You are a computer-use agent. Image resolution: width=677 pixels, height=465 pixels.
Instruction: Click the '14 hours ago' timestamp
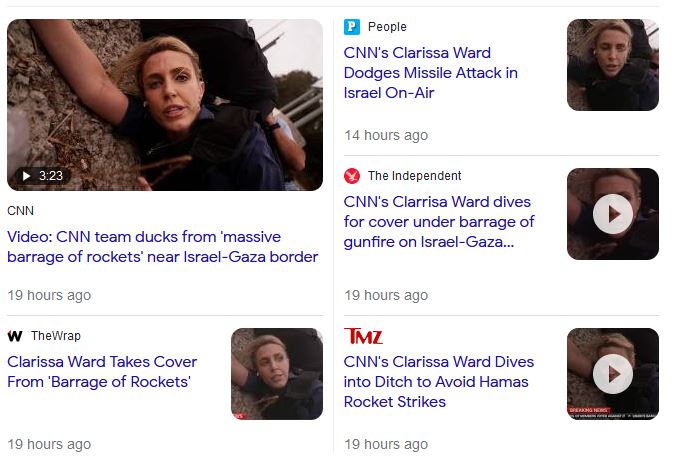386,135
